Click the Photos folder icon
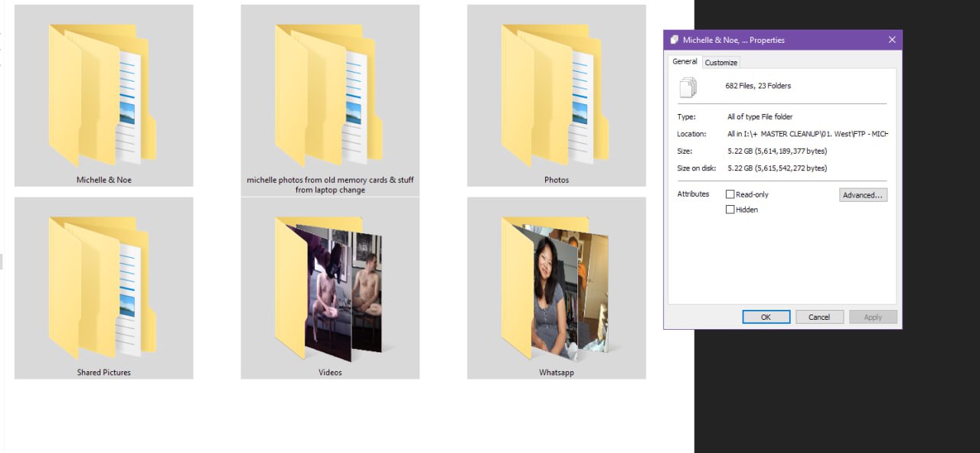The image size is (980, 453). click(557, 96)
